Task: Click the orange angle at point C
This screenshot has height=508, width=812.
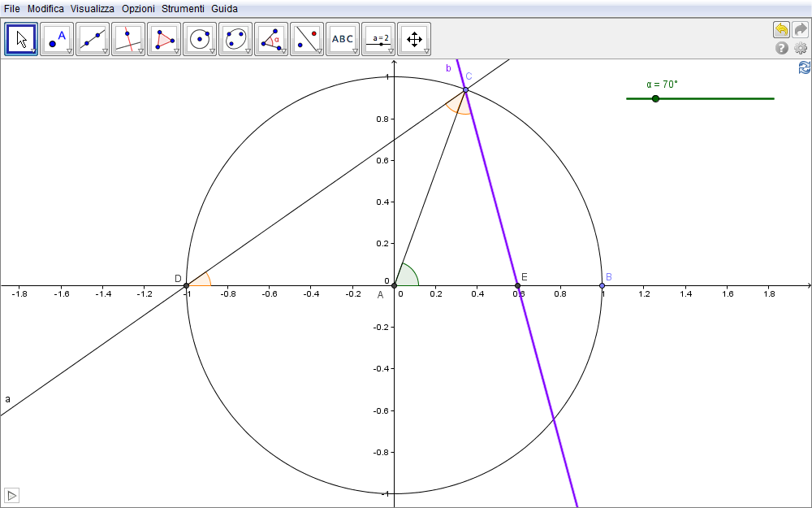Action: 458,105
